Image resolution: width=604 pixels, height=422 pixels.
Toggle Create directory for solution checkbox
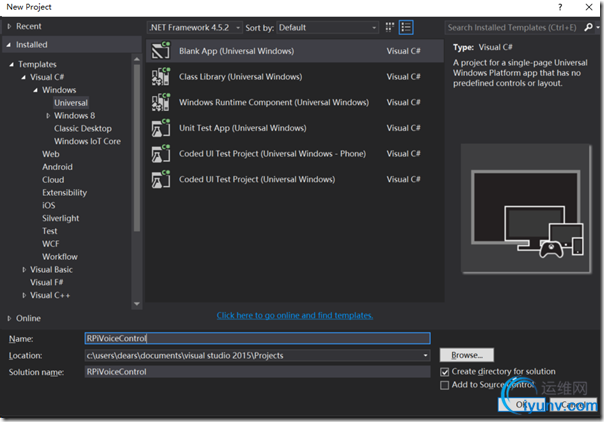445,372
